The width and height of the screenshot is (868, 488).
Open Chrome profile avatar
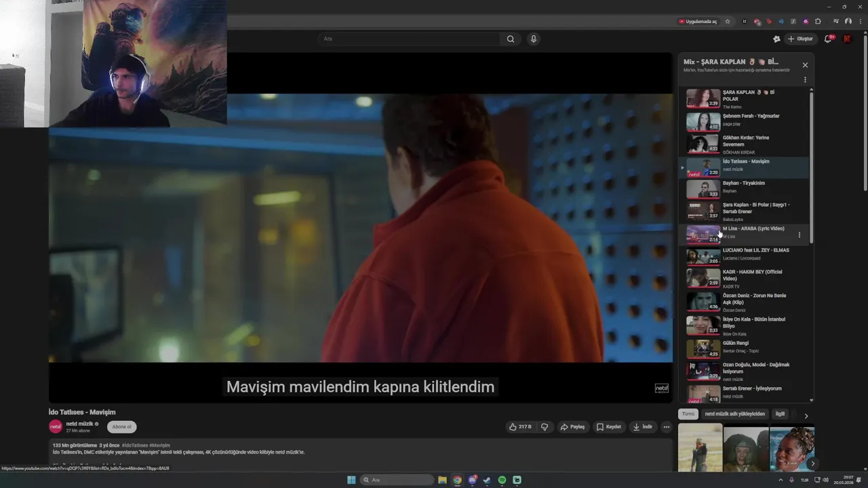click(848, 21)
